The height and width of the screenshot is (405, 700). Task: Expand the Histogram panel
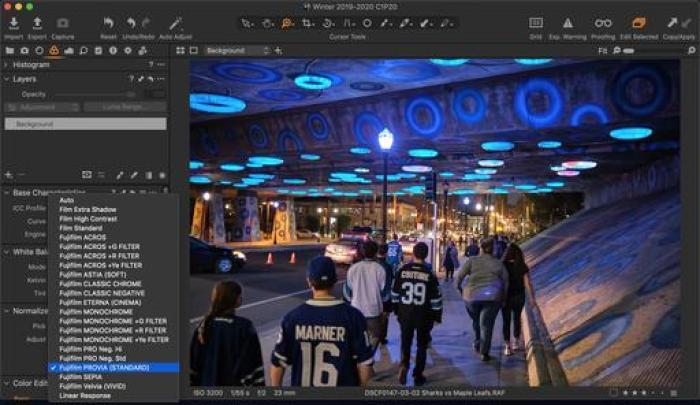click(x=6, y=65)
